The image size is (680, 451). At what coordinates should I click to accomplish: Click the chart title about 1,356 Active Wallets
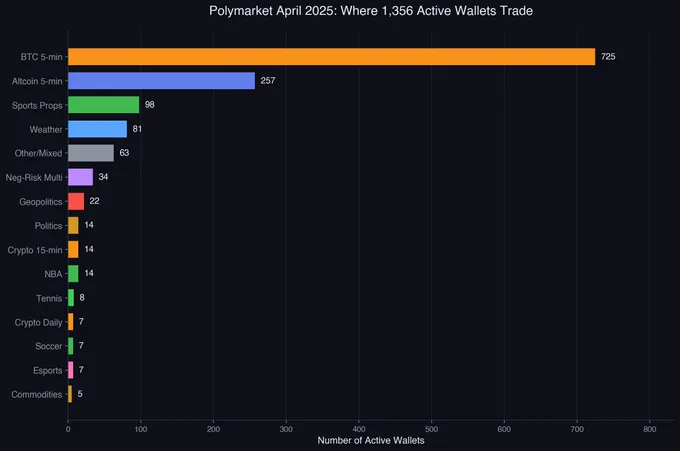(x=371, y=11)
